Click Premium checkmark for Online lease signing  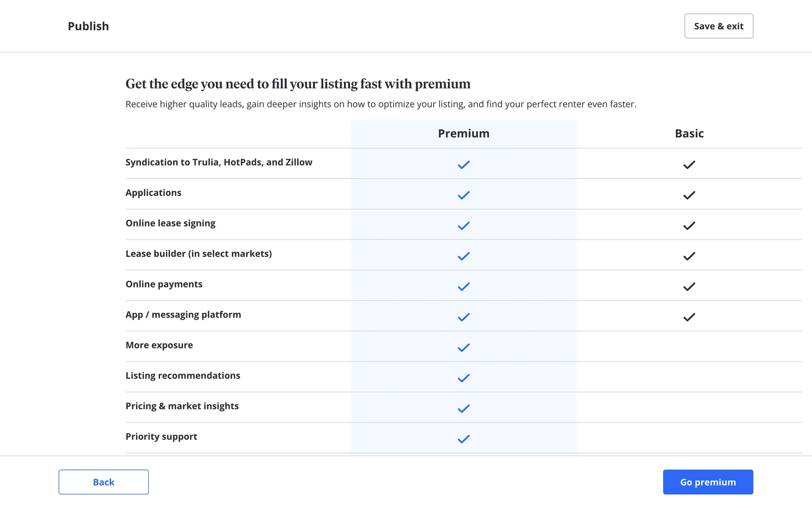[x=464, y=226]
